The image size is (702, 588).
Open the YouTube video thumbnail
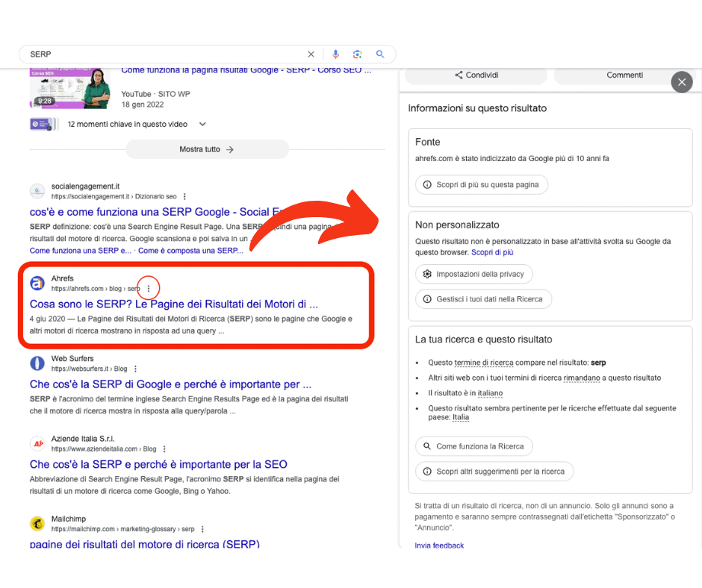[x=70, y=88]
